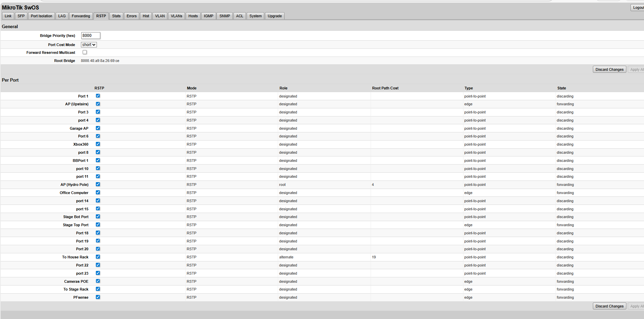The width and height of the screenshot is (644, 319).
Task: Open the VLANs tab
Action: pyautogui.click(x=176, y=16)
